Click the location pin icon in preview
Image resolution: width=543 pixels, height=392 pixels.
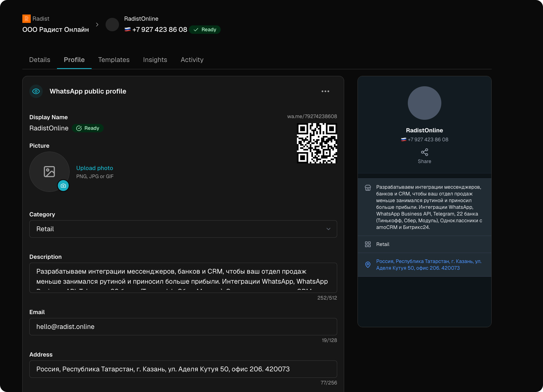(x=368, y=265)
